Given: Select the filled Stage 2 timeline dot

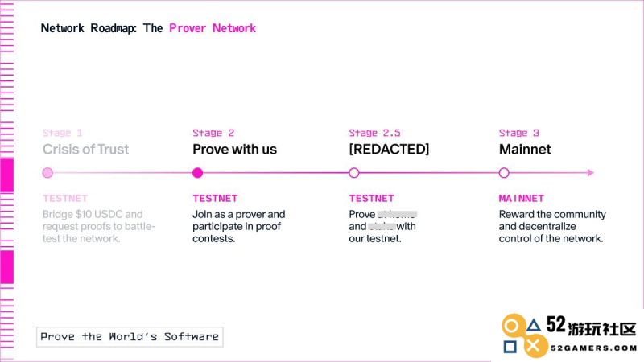Looking at the screenshot, I should point(197,173).
